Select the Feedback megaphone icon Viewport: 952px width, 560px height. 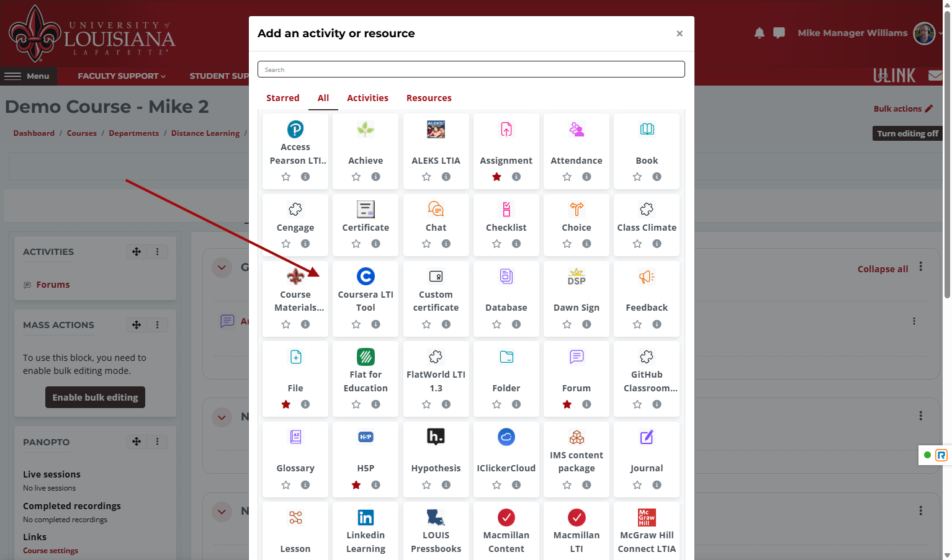tap(647, 276)
